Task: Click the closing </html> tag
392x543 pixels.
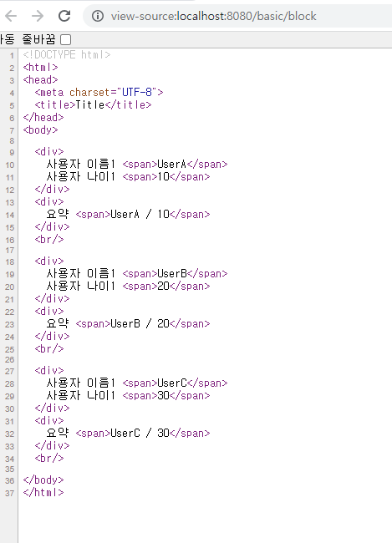Action: pos(43,492)
